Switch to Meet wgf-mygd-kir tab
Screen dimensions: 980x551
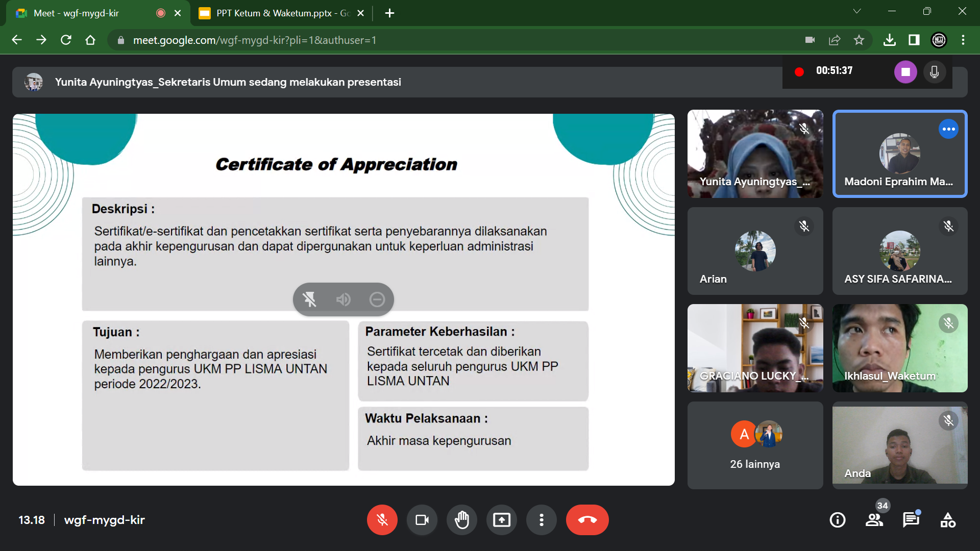click(77, 13)
